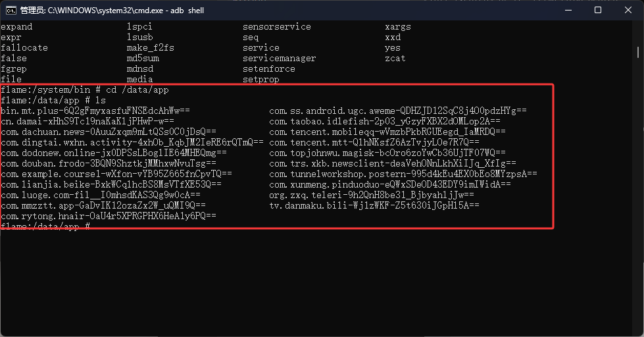Viewport: 644px width, 337px height.
Task: Select the com.topjohnwu.magisk package entry
Action: 387,153
